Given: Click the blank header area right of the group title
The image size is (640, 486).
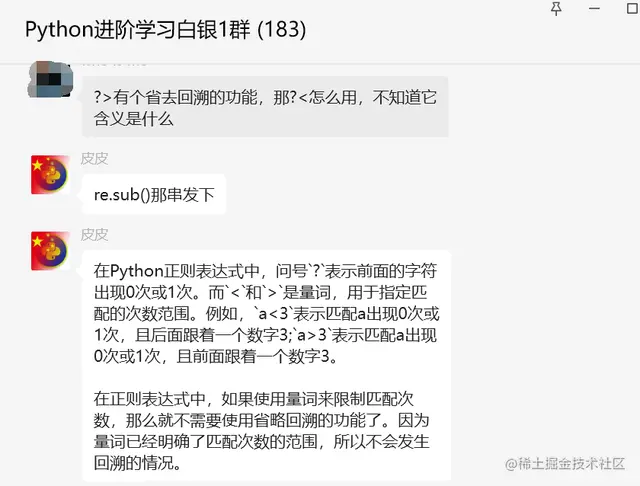Looking at the screenshot, I should (424, 29).
